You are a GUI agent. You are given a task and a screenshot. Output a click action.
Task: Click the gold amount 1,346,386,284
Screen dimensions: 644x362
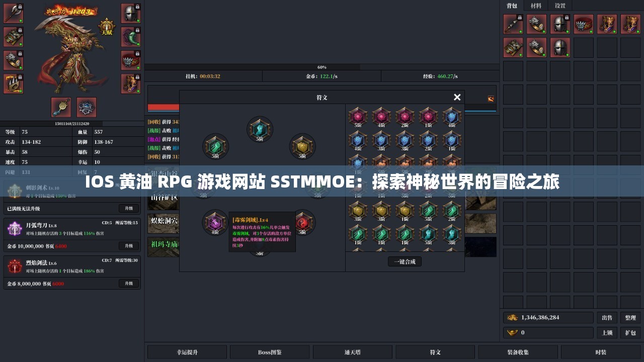548,318
